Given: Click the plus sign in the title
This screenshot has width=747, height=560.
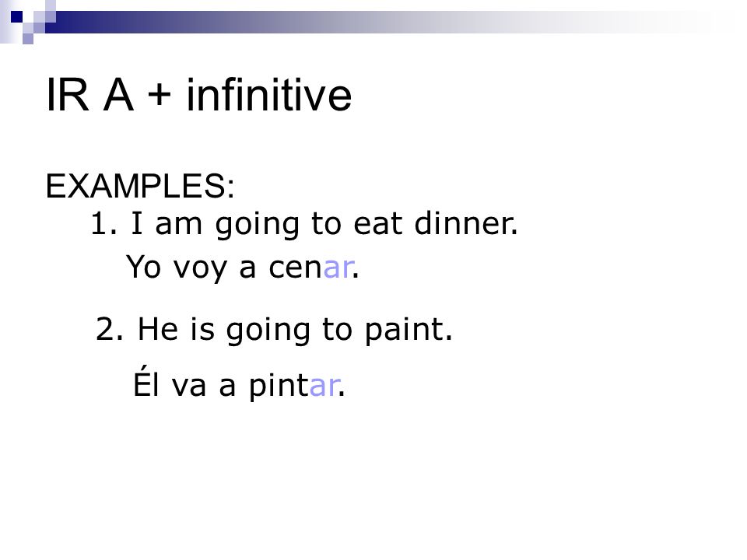Looking at the screenshot, I should pos(160,94).
